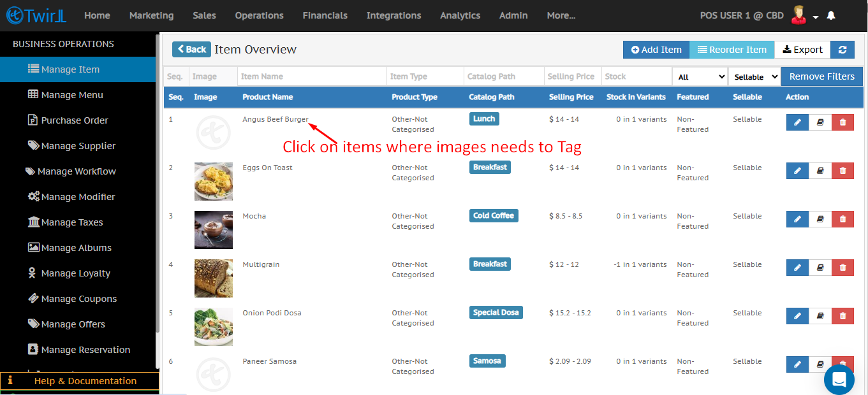Edit the Paneer Samosa item with pencil icon
This screenshot has width=868, height=395.
click(797, 364)
